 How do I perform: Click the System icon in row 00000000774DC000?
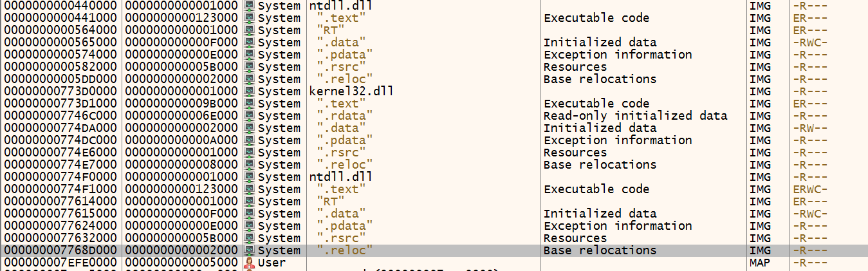[250, 140]
